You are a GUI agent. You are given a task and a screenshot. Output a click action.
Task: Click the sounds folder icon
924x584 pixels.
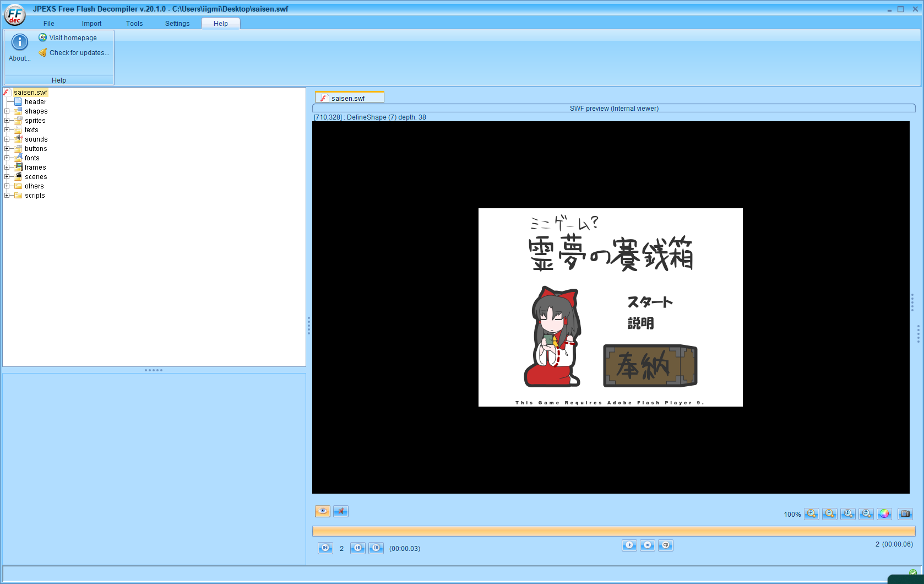click(18, 139)
